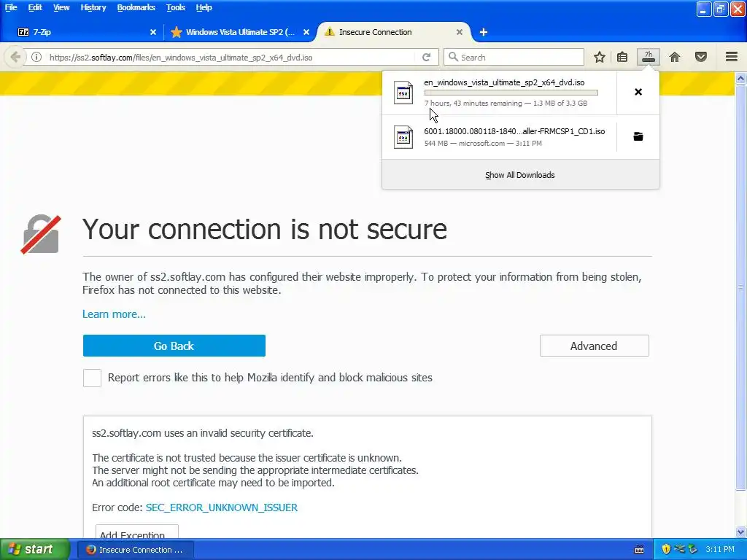Click the vertical scrollbar thumb

coord(741,287)
